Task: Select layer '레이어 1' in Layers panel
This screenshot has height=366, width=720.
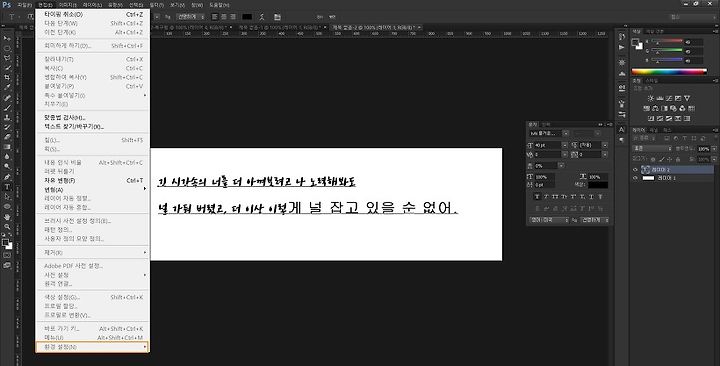Action: click(673, 178)
